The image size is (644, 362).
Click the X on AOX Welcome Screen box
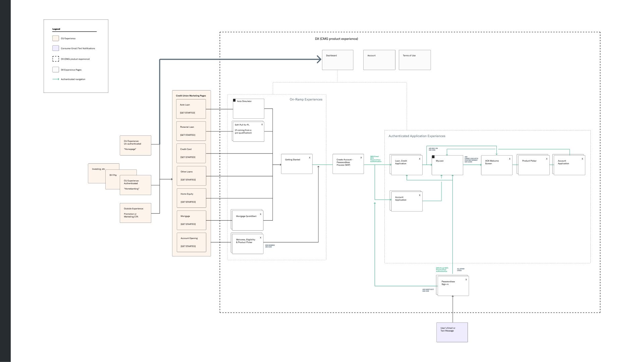point(509,159)
